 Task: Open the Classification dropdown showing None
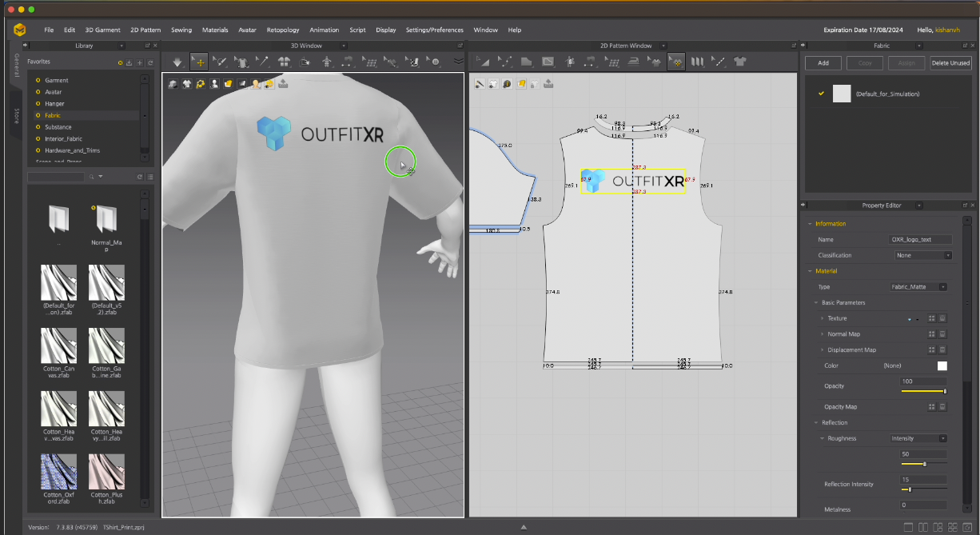click(x=923, y=255)
